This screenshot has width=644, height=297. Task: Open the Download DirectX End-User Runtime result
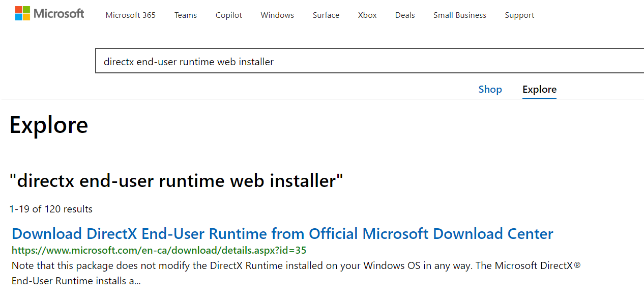[282, 234]
